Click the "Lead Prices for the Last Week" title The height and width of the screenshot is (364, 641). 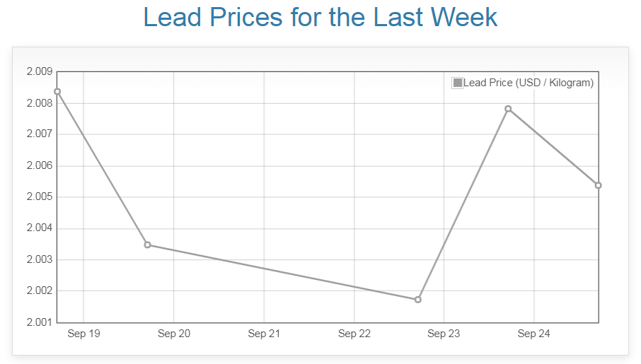pyautogui.click(x=320, y=18)
